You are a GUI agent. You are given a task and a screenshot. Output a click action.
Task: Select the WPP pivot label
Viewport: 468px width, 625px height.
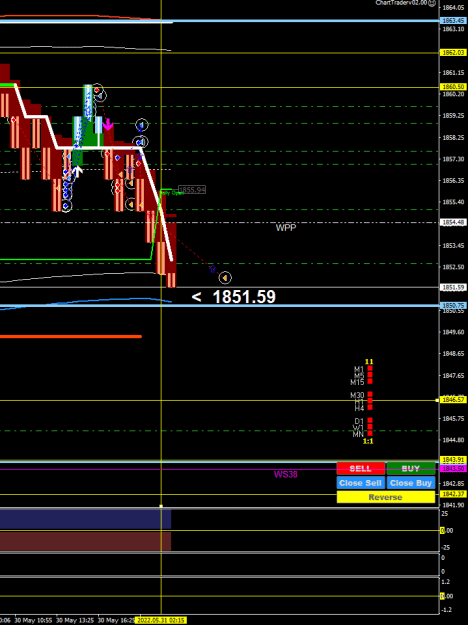point(286,228)
